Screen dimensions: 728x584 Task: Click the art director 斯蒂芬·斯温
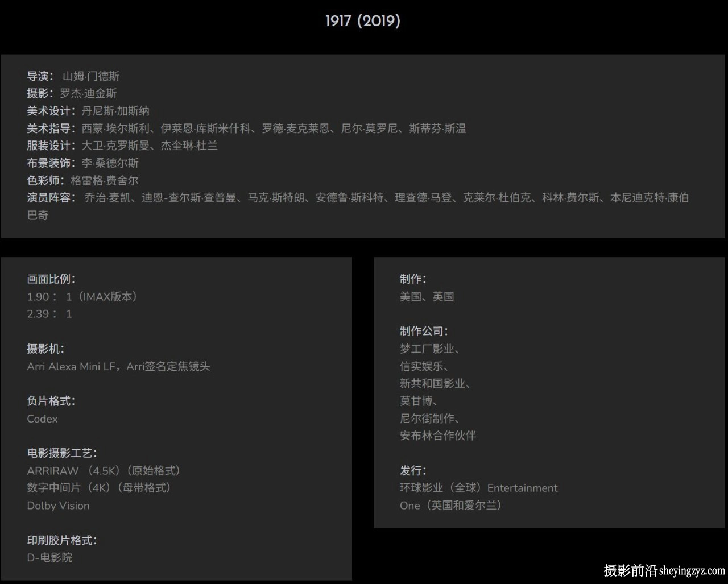438,129
